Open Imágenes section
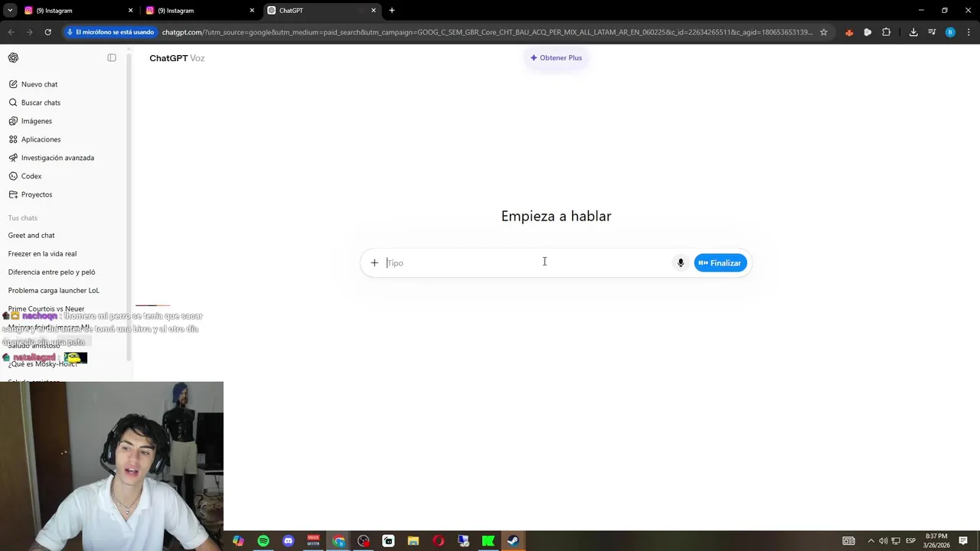The image size is (980, 551). coord(36,121)
